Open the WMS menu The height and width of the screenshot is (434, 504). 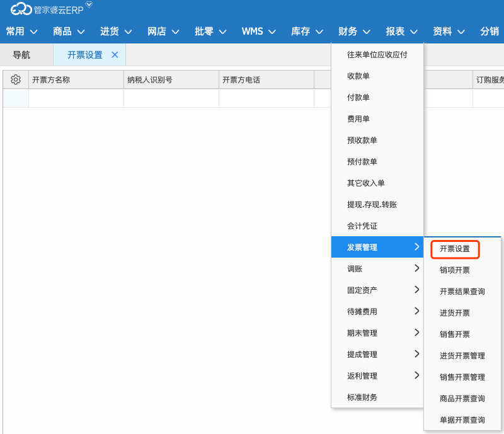tap(259, 31)
